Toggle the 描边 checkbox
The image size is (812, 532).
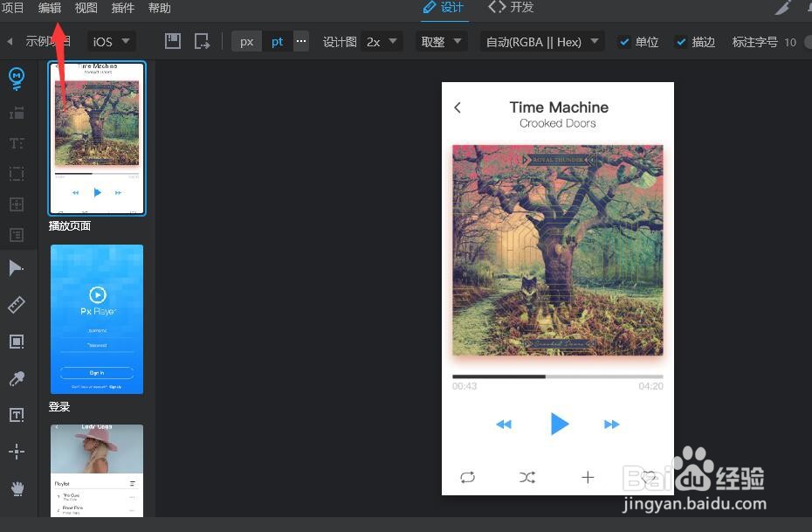point(681,42)
